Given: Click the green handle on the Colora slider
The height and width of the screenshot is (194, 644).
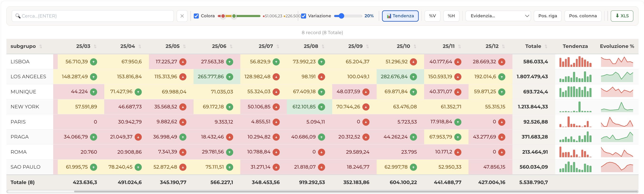Looking at the screenshot, I should click(x=234, y=16).
